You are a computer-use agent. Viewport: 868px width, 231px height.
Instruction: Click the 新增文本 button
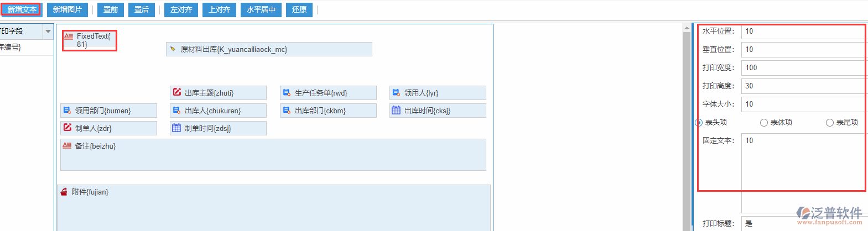pyautogui.click(x=22, y=9)
